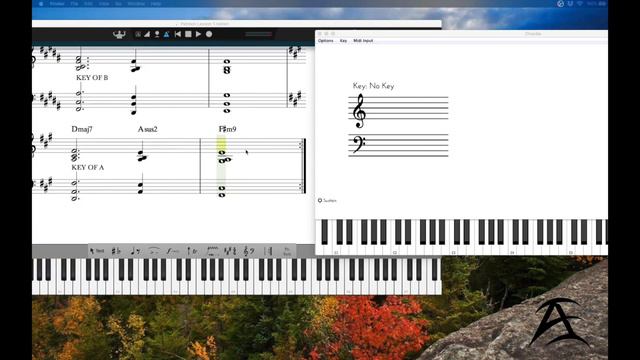
Task: Select the Text tool in bottom palette
Action: pyautogui.click(x=97, y=251)
